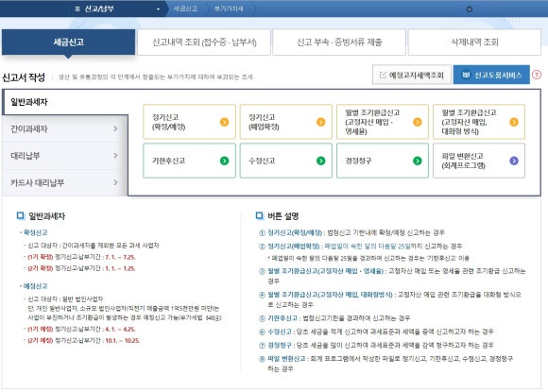The image size is (548, 392).
Task: Open the 간이과세자 side menu item
Action: click(x=64, y=128)
